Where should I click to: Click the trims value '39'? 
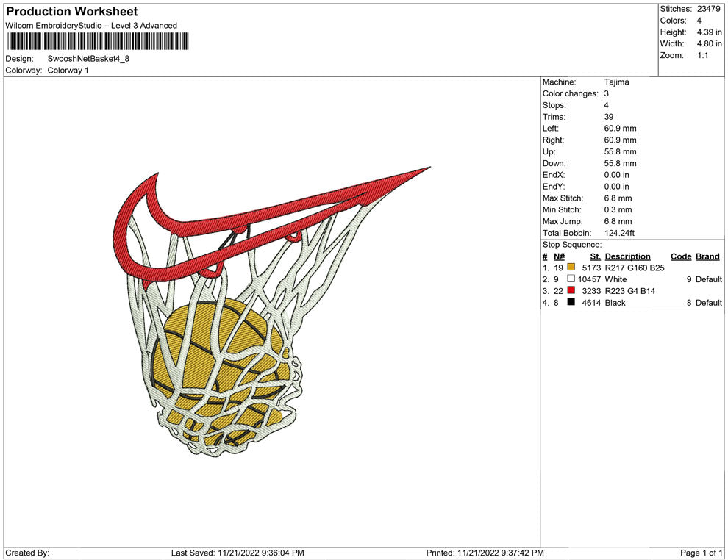coord(609,117)
